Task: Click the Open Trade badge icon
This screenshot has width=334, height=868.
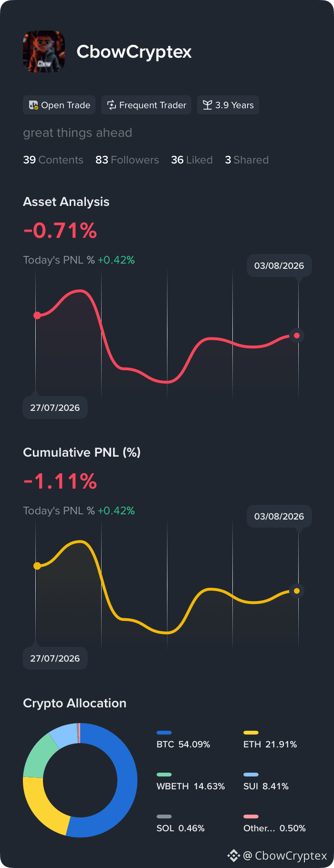Action: point(33,105)
